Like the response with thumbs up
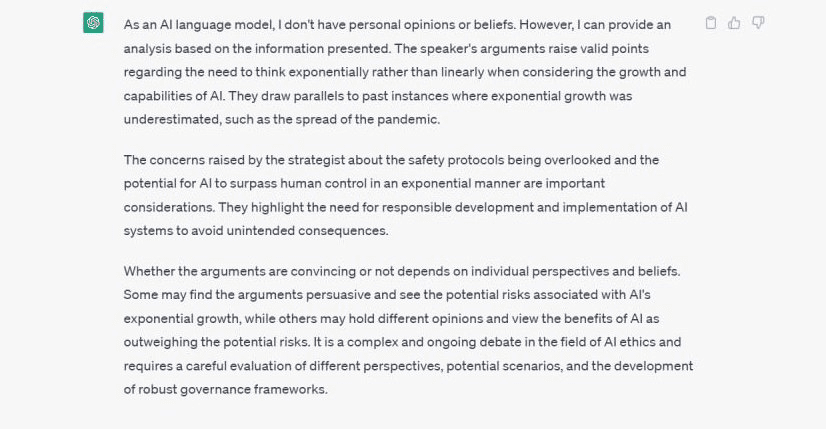 pos(735,23)
